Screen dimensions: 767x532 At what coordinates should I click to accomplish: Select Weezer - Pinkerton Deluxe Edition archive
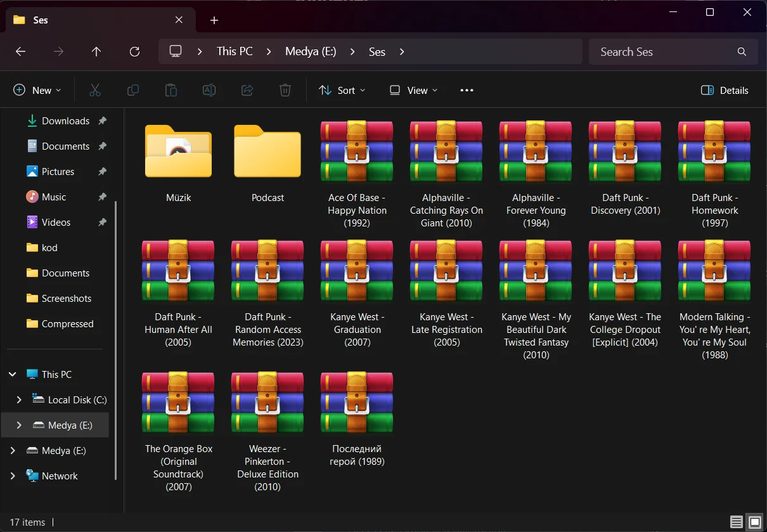(267, 432)
